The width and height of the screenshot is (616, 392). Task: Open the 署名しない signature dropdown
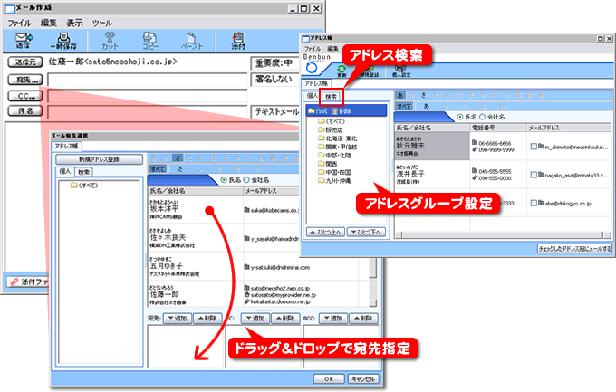tap(275, 79)
